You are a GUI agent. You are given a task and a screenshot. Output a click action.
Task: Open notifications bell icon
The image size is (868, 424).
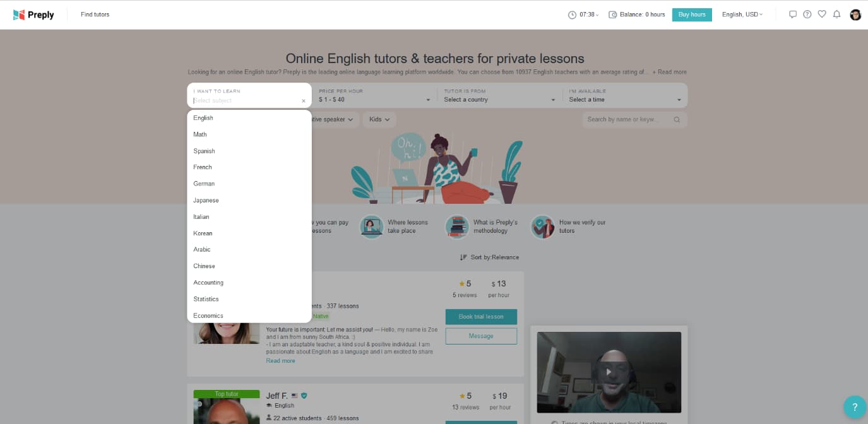(x=836, y=14)
